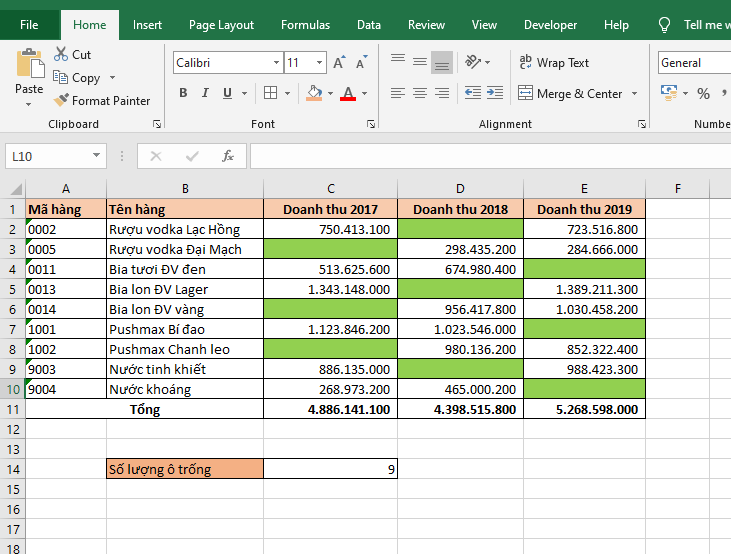This screenshot has width=731, height=554.
Task: Click the Increase Indent icon
Action: [493, 93]
